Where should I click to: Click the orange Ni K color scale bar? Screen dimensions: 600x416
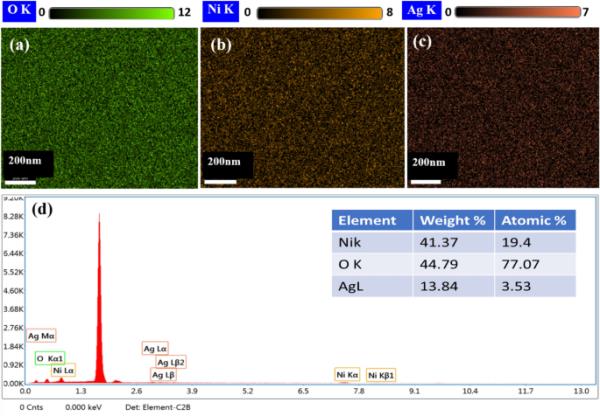pyautogui.click(x=314, y=13)
